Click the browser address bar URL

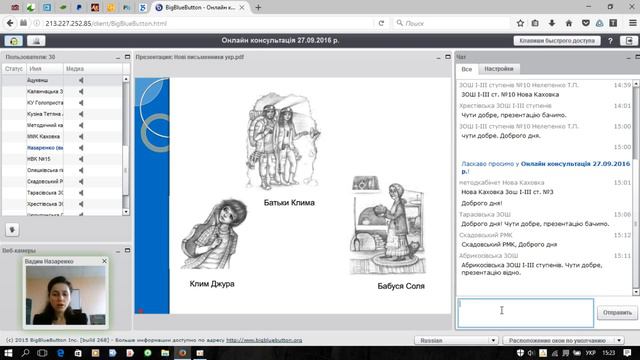point(106,24)
